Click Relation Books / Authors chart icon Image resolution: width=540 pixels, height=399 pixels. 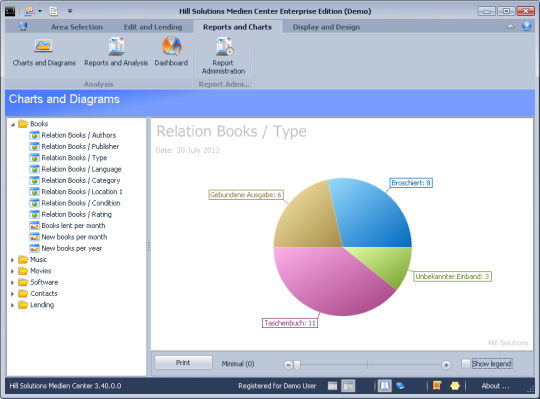(34, 135)
